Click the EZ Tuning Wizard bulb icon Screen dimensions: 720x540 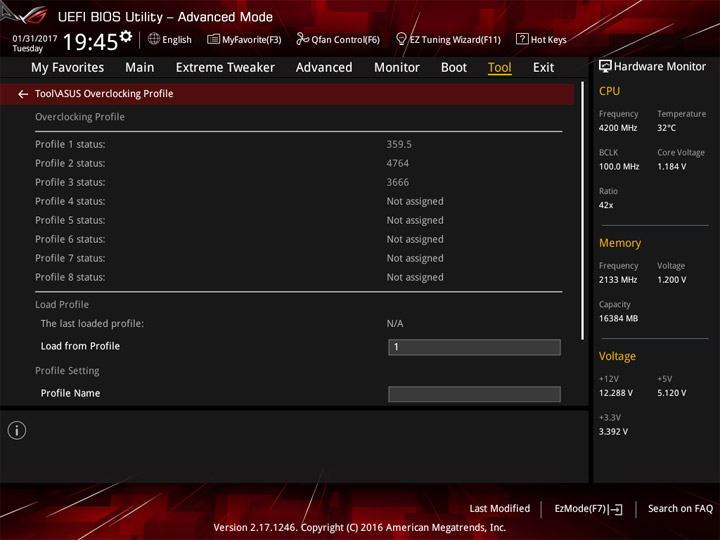401,39
